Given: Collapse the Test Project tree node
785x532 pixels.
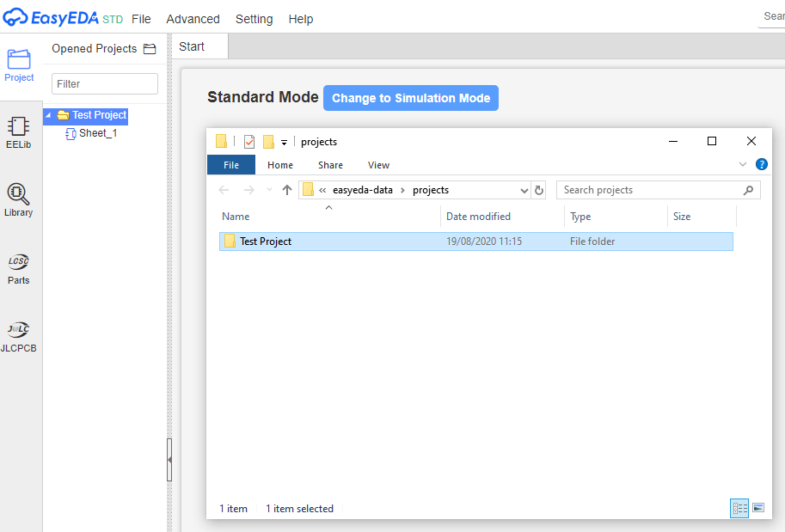Looking at the screenshot, I should (48, 115).
